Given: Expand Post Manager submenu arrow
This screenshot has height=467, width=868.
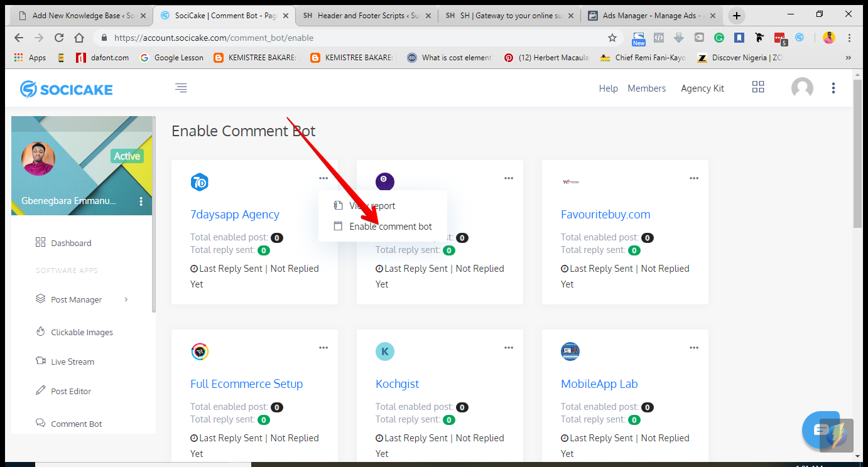Looking at the screenshot, I should [126, 299].
